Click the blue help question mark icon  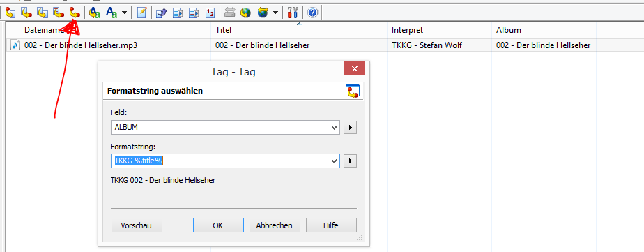(312, 13)
